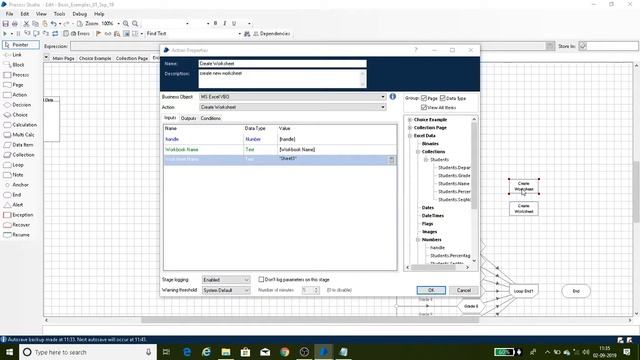This screenshot has height=360, width=640.
Task: Select the Collection stage tool
Action: (x=19, y=155)
